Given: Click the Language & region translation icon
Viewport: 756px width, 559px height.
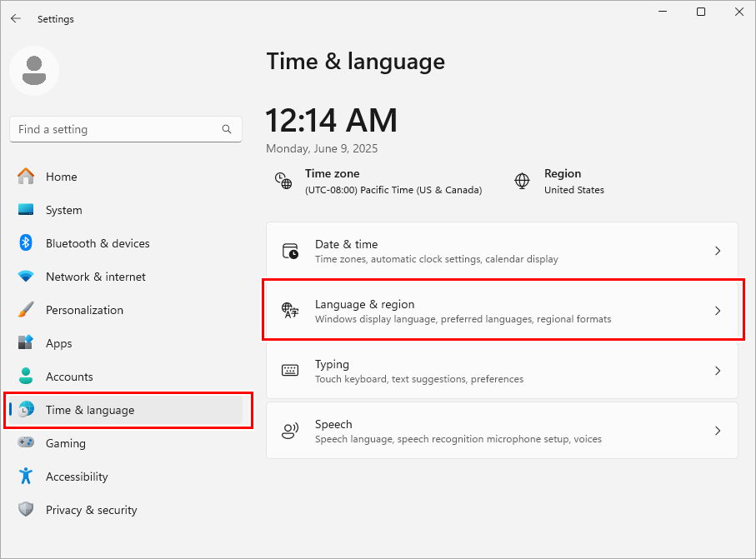Looking at the screenshot, I should pyautogui.click(x=289, y=310).
